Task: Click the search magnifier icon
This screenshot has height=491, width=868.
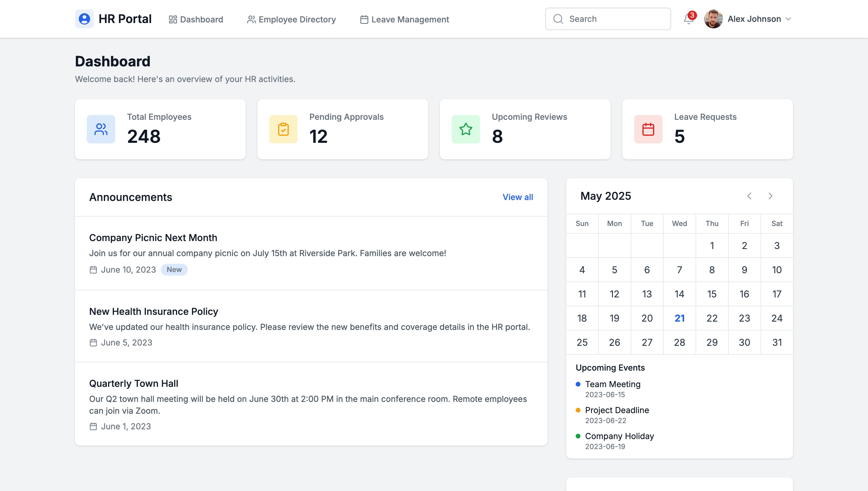Action: click(x=558, y=19)
